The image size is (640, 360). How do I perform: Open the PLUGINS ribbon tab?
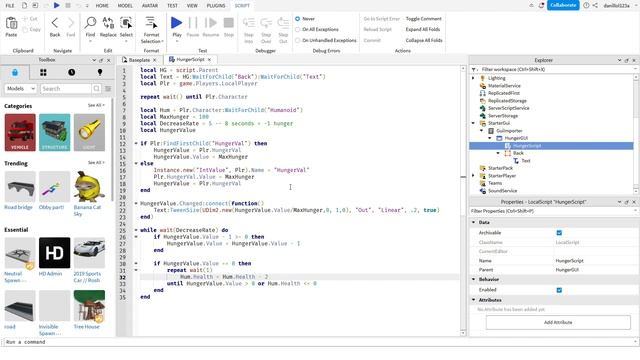pyautogui.click(x=216, y=6)
